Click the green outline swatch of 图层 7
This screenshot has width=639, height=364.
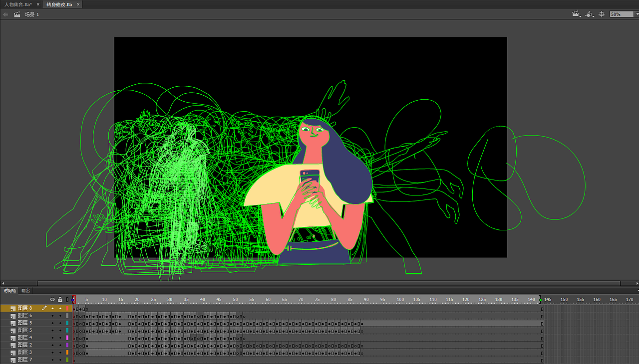coord(67,360)
